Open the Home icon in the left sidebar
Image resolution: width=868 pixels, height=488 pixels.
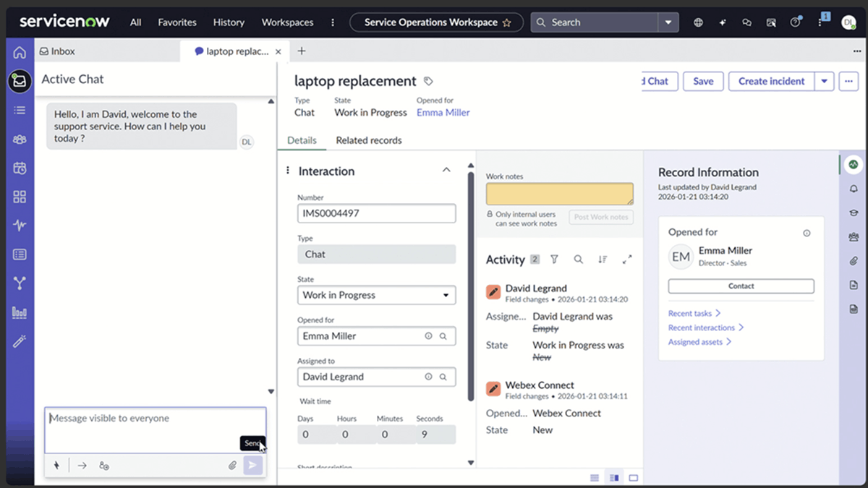19,51
